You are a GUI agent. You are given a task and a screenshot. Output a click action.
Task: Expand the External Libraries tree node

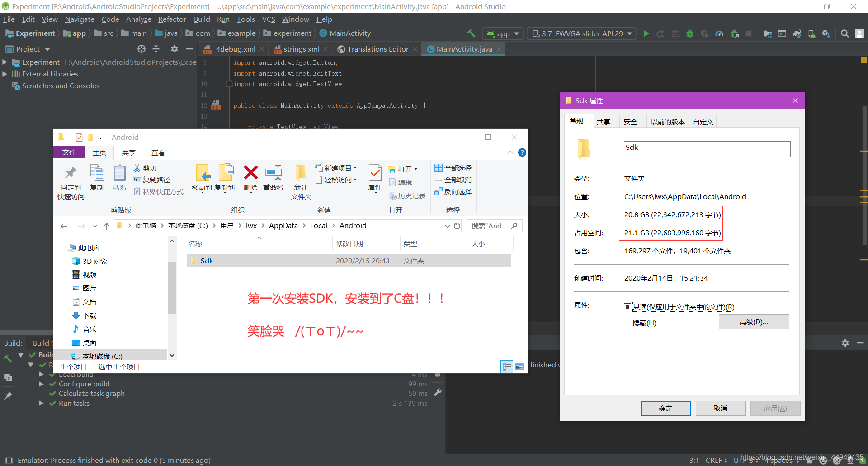[5, 74]
